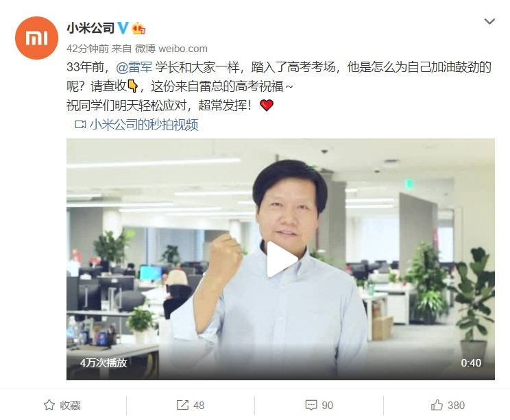Viewport: 510px width, 420px height.
Task: Click the 4万次播放 view count label
Action: pyautogui.click(x=104, y=362)
